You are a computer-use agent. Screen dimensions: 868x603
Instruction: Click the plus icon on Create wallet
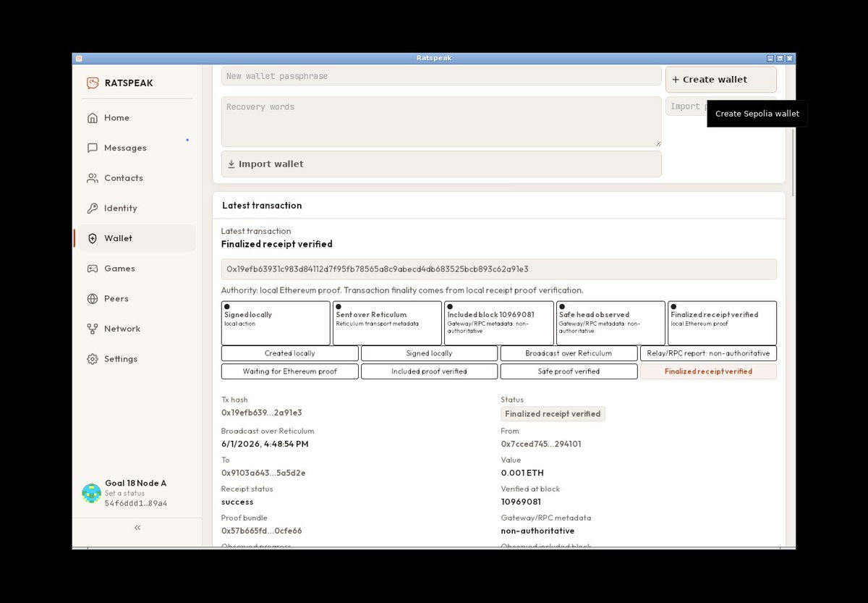point(676,80)
